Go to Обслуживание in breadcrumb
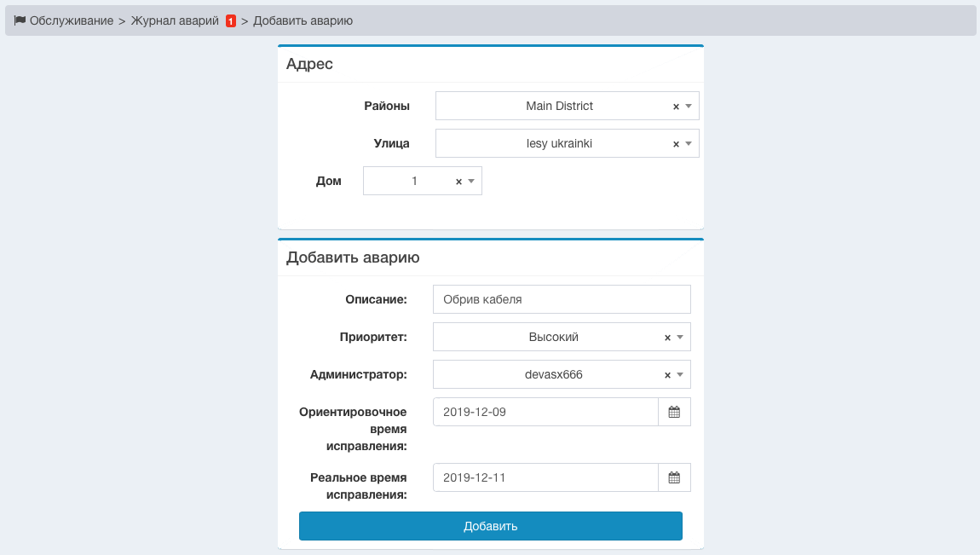Screen dimensions: 980x555 (x=72, y=20)
